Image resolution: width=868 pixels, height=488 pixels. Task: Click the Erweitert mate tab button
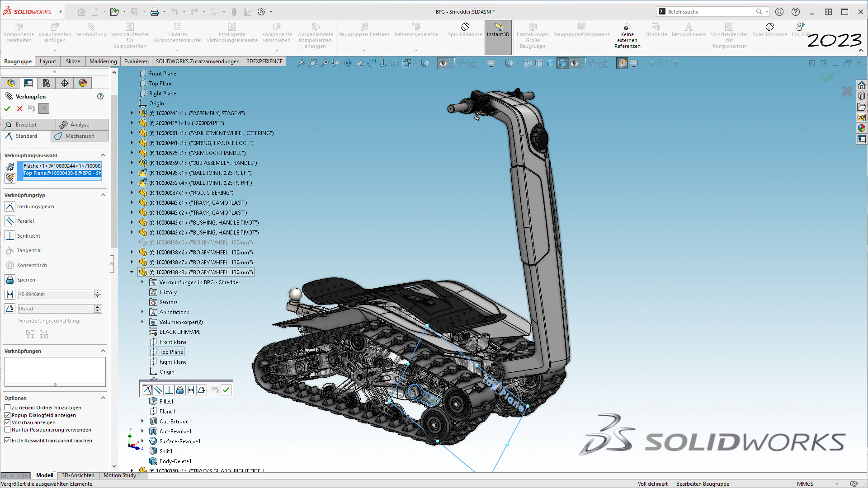pyautogui.click(x=28, y=125)
